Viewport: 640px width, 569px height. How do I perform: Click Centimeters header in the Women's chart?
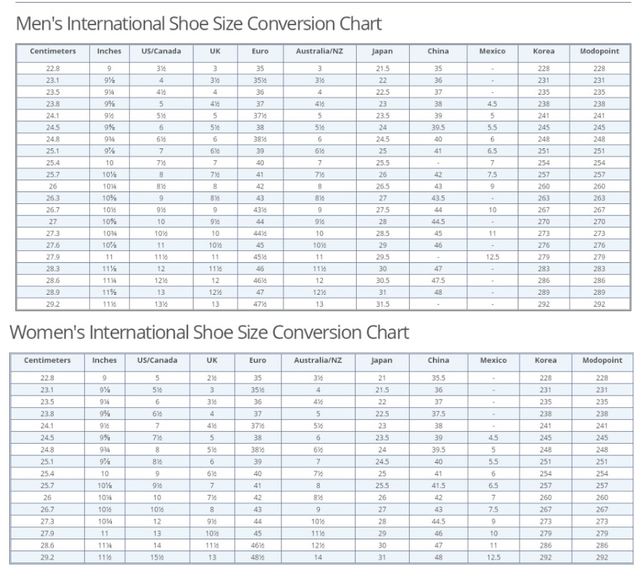point(46,360)
